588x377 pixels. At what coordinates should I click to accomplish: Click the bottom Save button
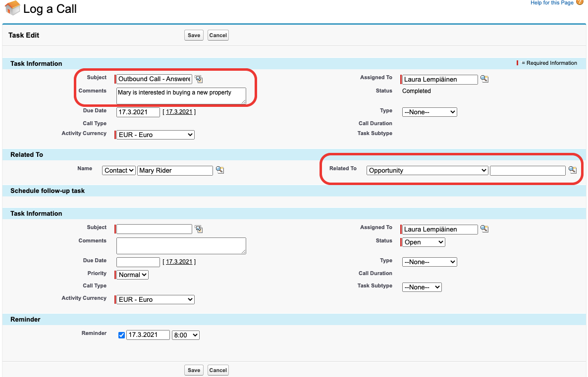(194, 370)
